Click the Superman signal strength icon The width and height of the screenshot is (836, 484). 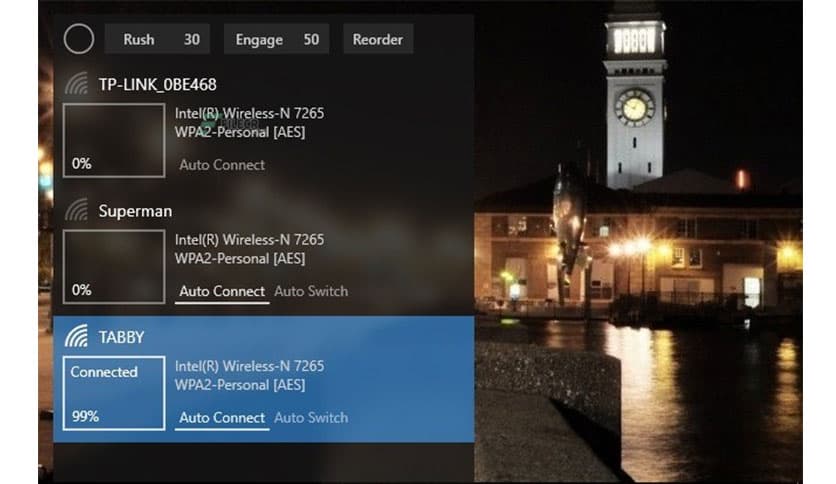tap(77, 210)
